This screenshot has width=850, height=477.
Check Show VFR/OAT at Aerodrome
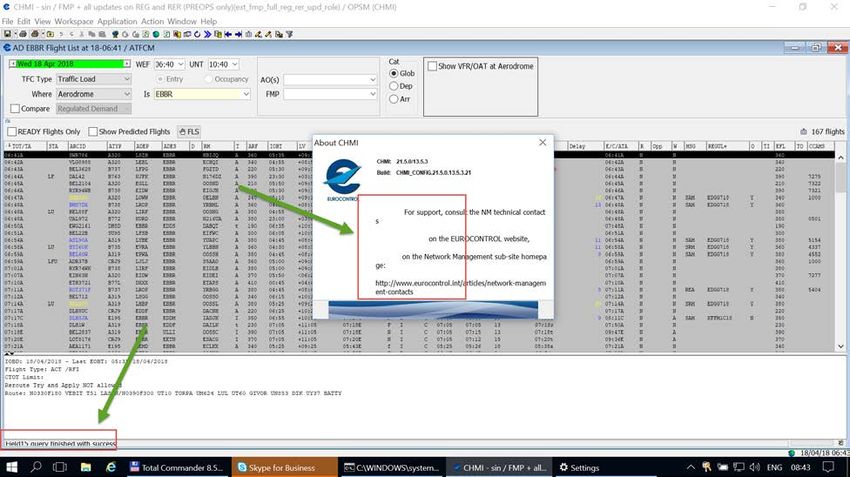432,66
